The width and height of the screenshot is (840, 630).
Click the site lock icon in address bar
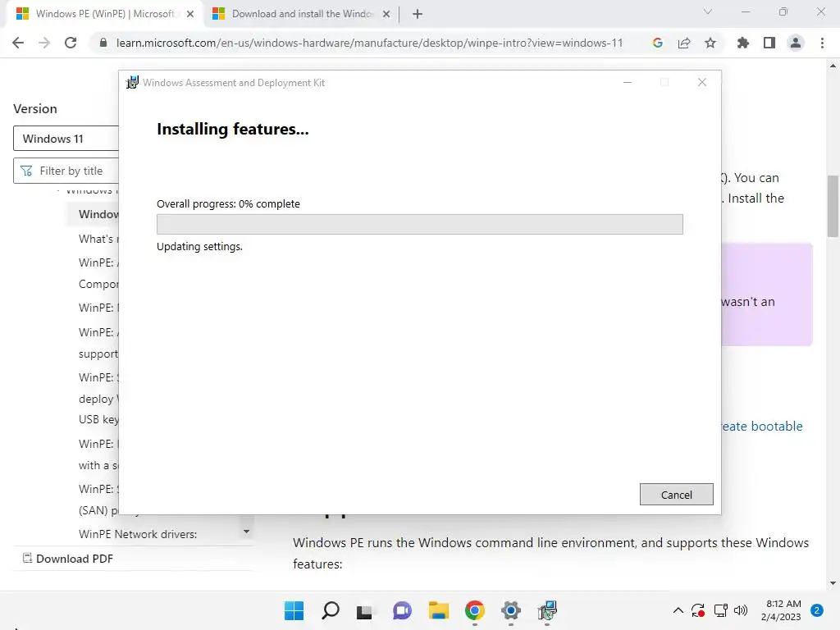pos(103,43)
